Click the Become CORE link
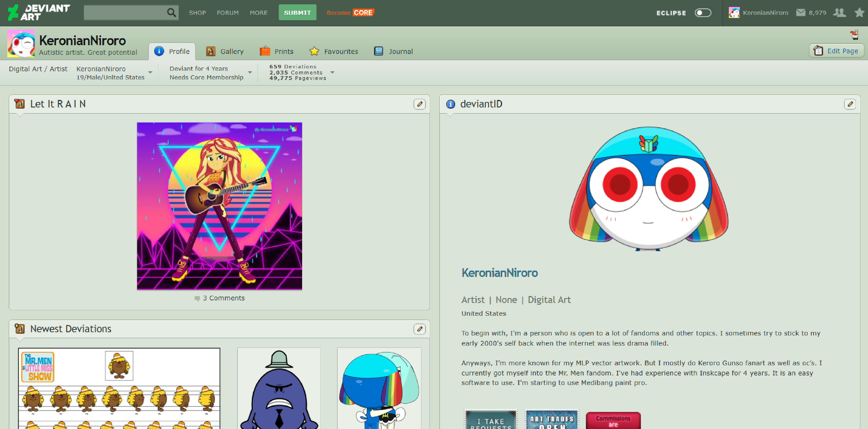The image size is (868, 429). pos(350,13)
